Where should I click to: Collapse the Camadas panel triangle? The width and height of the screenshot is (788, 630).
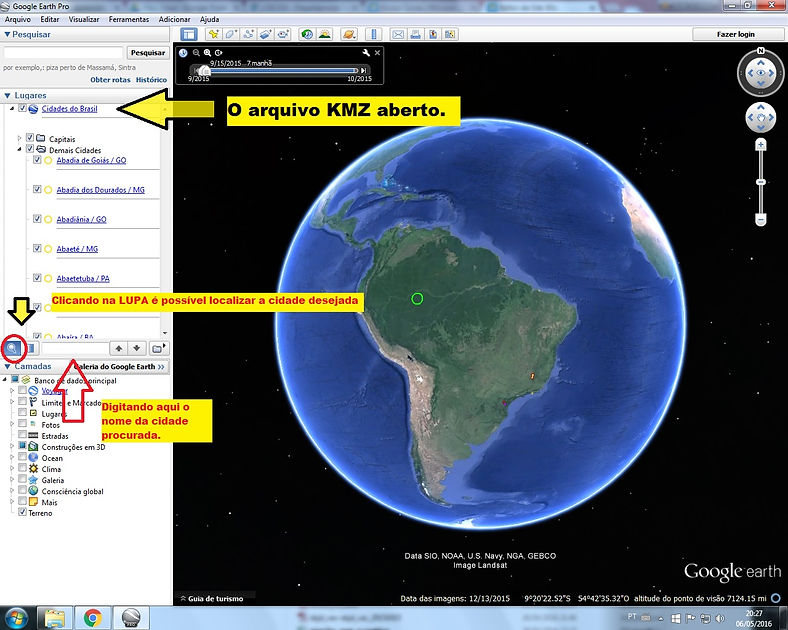(x=7, y=366)
